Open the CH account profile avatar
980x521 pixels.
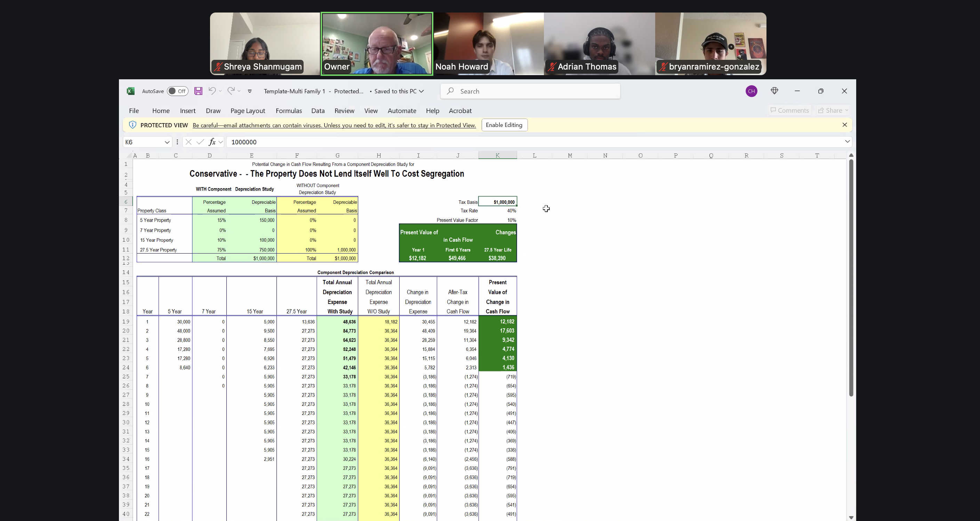click(752, 91)
